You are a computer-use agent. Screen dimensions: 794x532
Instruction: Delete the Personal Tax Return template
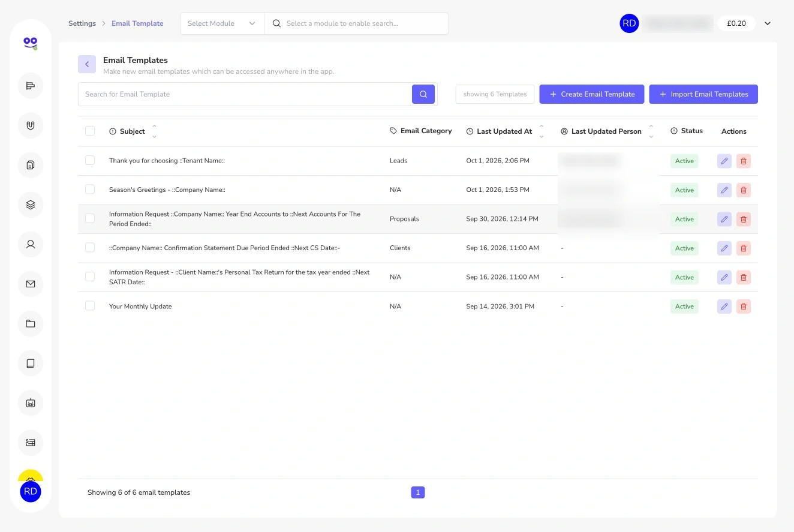(744, 277)
